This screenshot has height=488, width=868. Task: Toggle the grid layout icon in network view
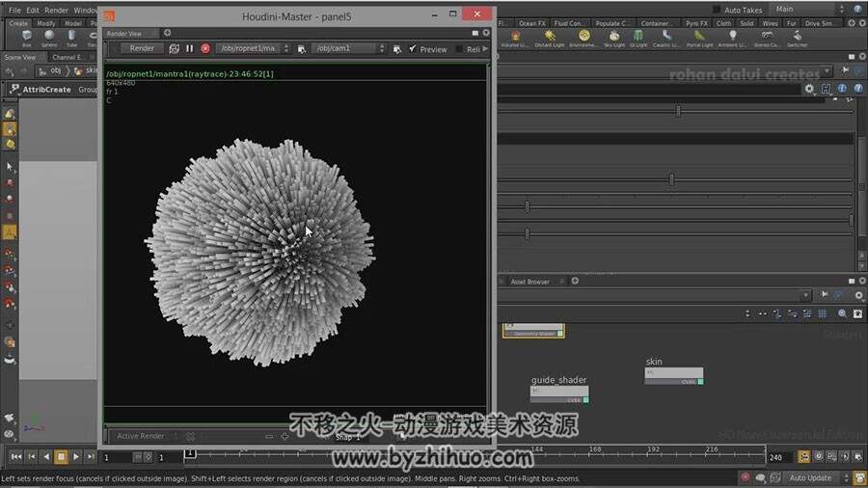pyautogui.click(x=823, y=313)
